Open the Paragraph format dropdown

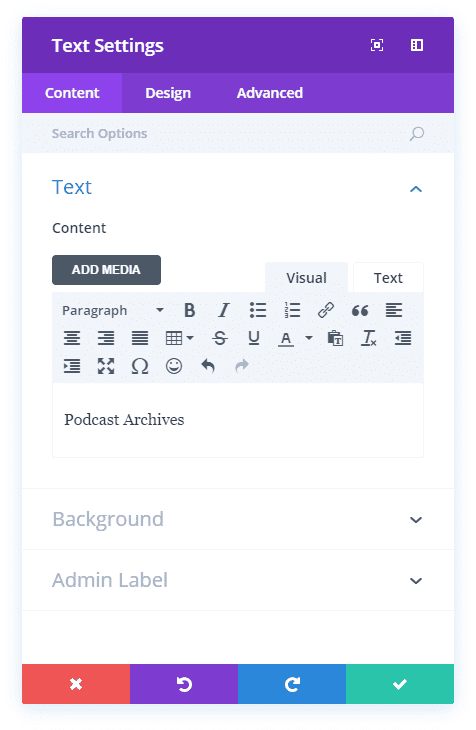113,310
